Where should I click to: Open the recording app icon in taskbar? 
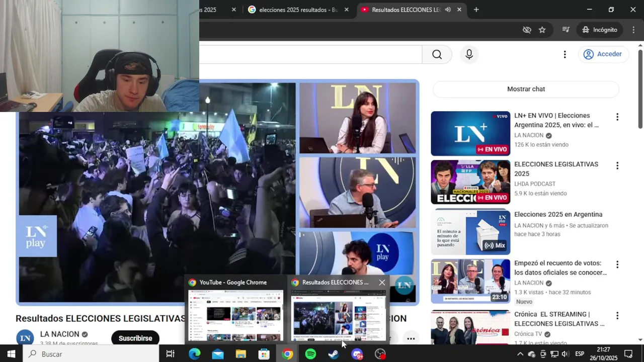click(x=380, y=354)
